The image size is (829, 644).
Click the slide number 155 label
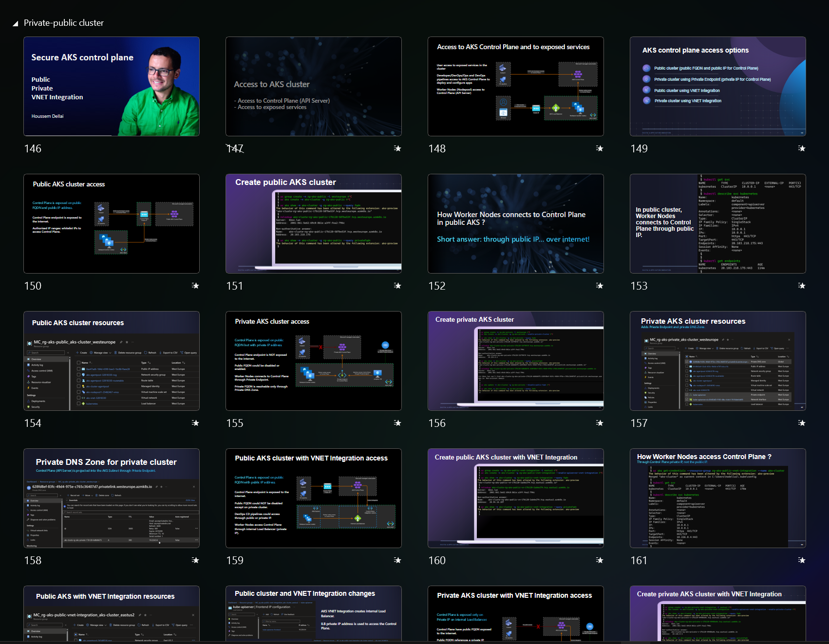(235, 423)
